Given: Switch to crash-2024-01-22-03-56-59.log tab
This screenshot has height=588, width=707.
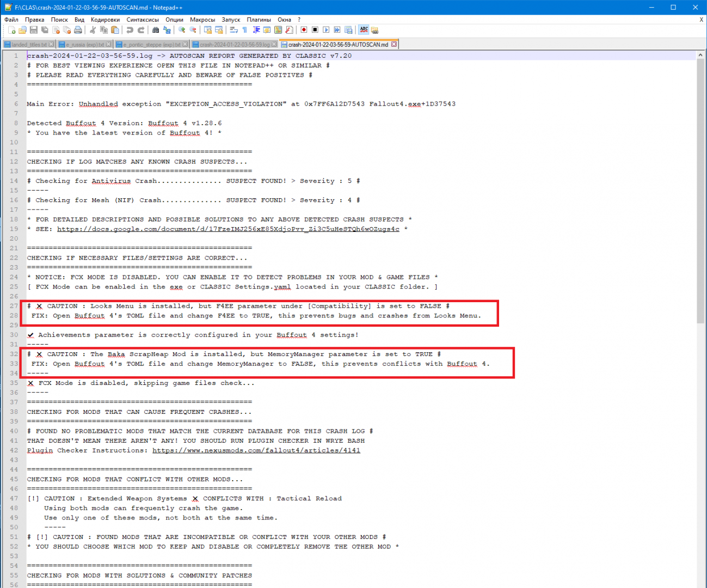Looking at the screenshot, I should 234,45.
